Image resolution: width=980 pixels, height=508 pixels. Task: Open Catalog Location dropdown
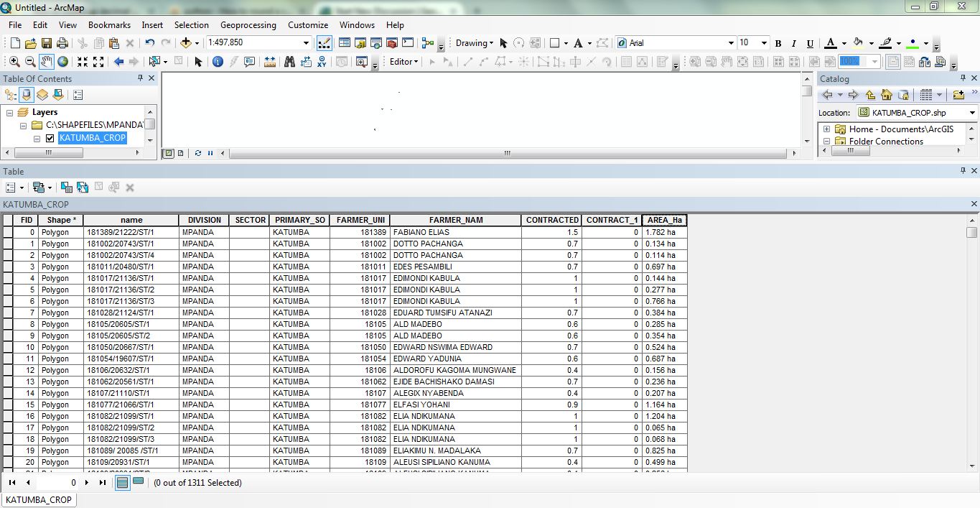972,113
